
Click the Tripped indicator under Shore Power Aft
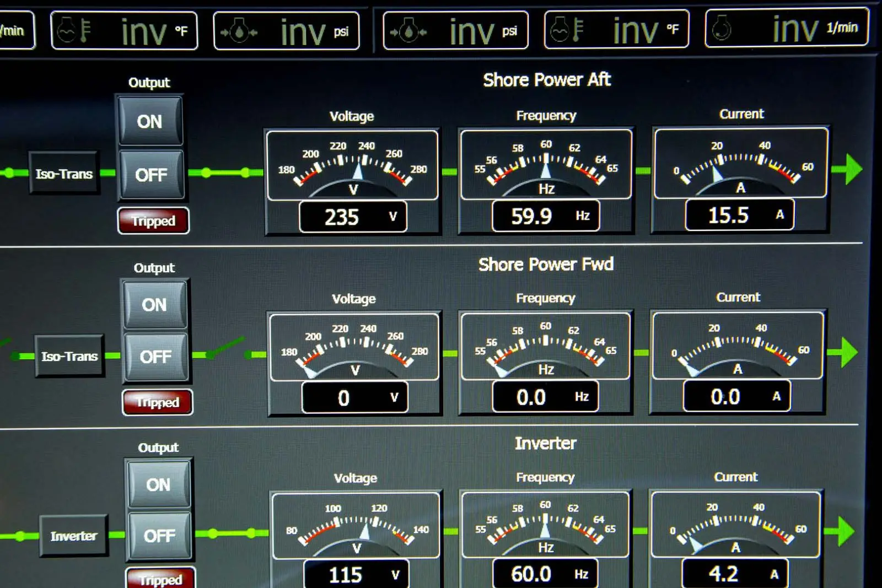(x=153, y=220)
